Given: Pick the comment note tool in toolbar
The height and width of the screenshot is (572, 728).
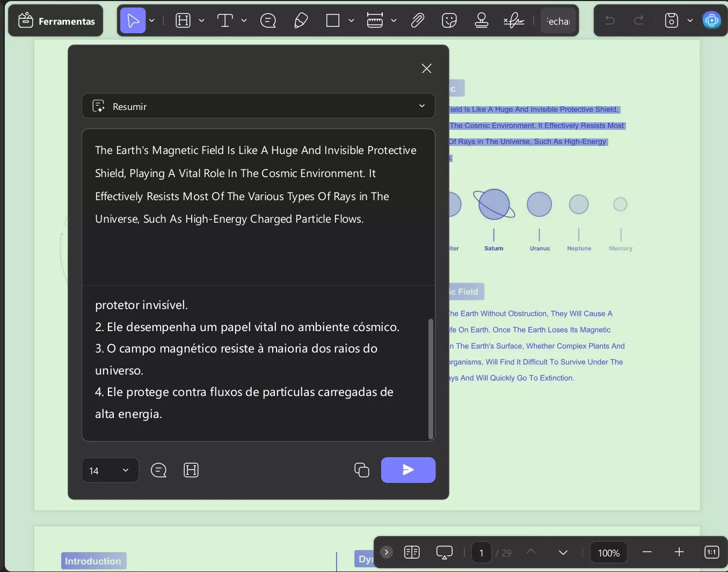Looking at the screenshot, I should coord(268,21).
